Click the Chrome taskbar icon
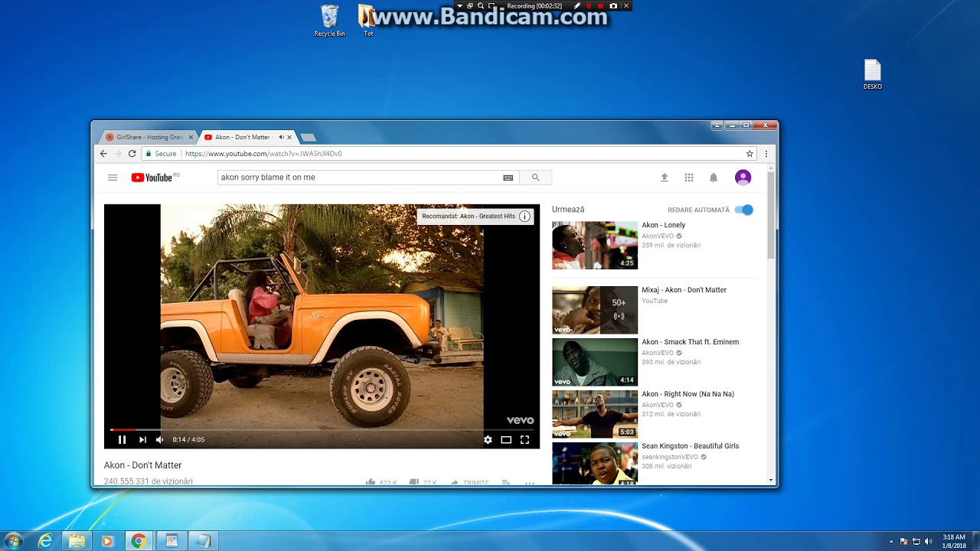980x551 pixels. (x=139, y=541)
